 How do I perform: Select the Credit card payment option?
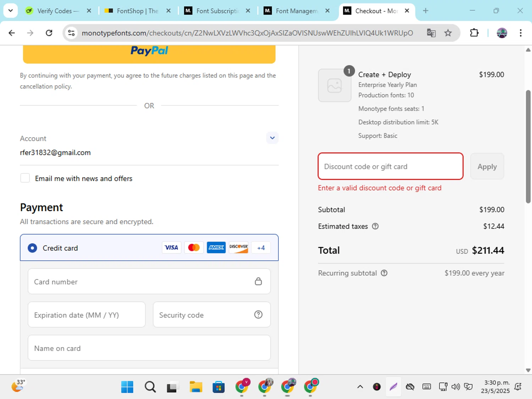[x=32, y=248]
